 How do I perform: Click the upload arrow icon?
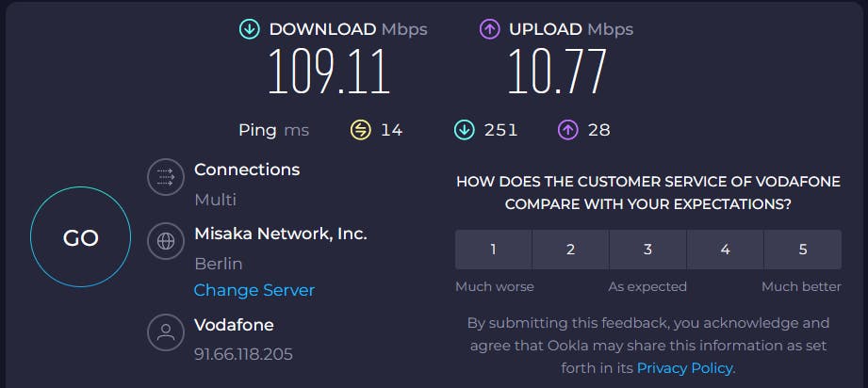pos(489,29)
